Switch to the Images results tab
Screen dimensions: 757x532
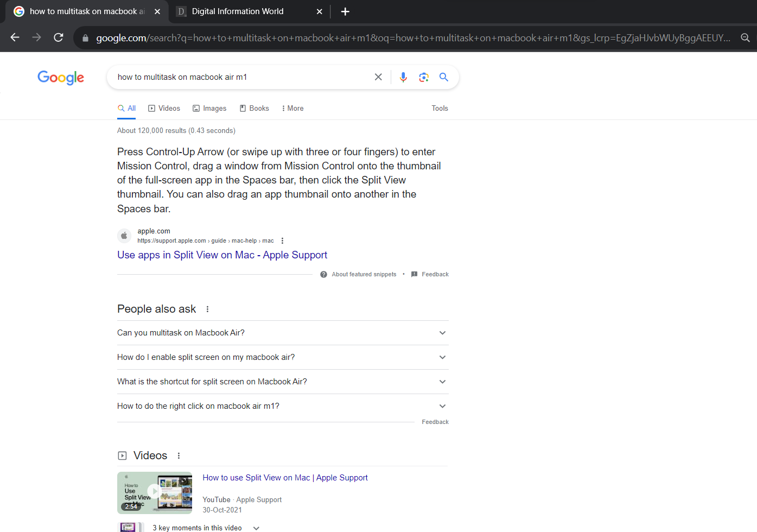pyautogui.click(x=209, y=109)
